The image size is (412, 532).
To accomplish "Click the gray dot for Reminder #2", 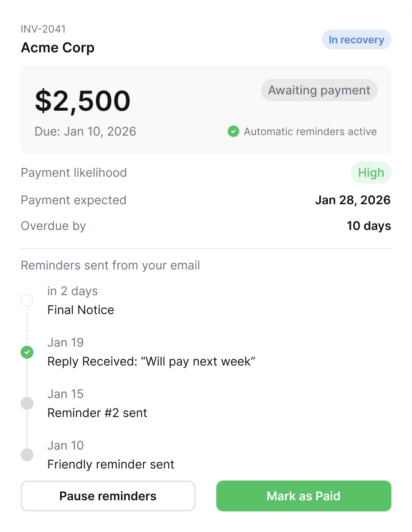I will 27,403.
